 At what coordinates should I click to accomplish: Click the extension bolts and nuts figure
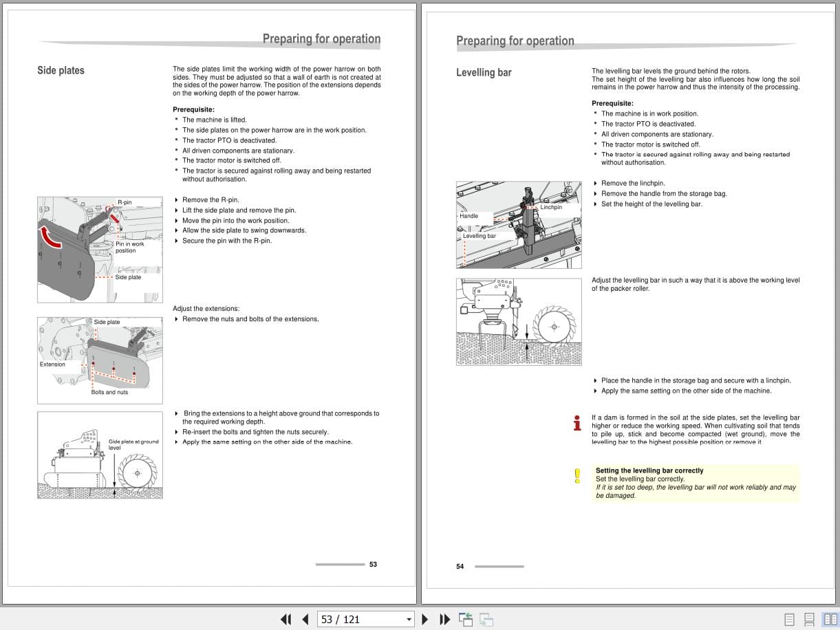click(x=99, y=359)
